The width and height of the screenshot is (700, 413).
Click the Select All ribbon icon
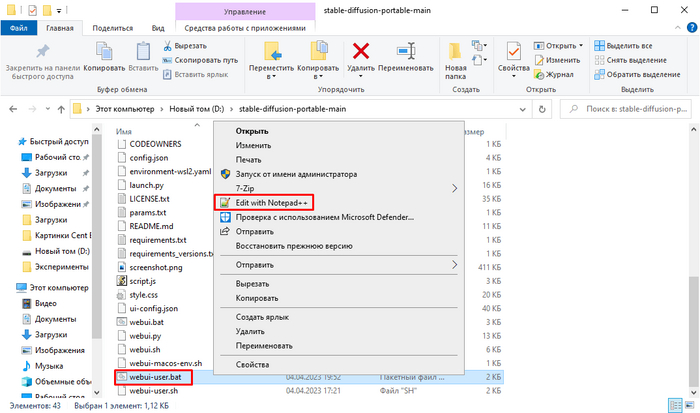[x=630, y=45]
